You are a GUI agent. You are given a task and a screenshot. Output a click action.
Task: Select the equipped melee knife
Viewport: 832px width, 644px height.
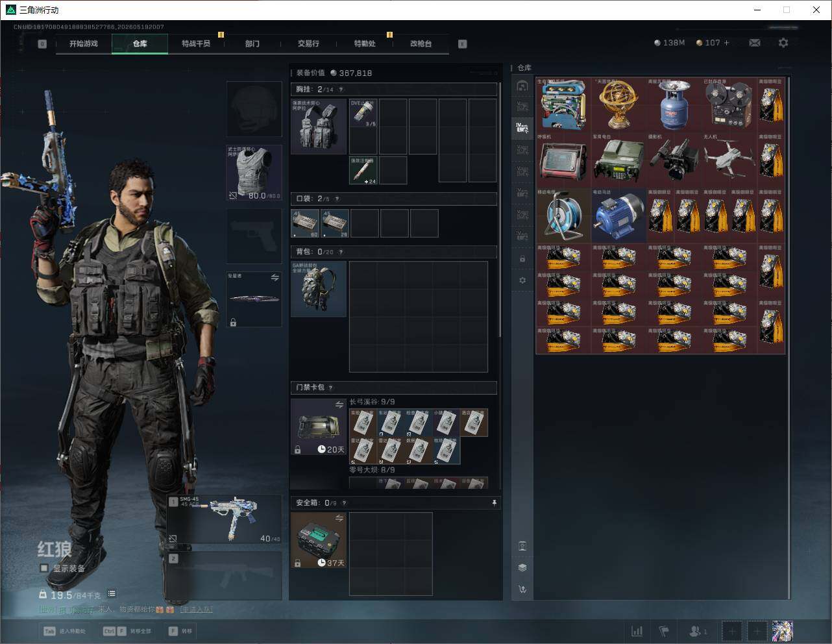[x=254, y=299]
